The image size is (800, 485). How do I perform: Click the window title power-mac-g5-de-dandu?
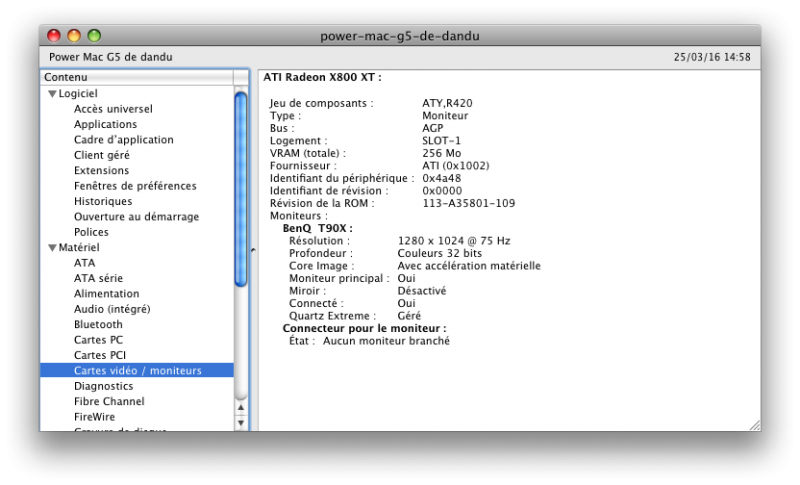pyautogui.click(x=400, y=36)
